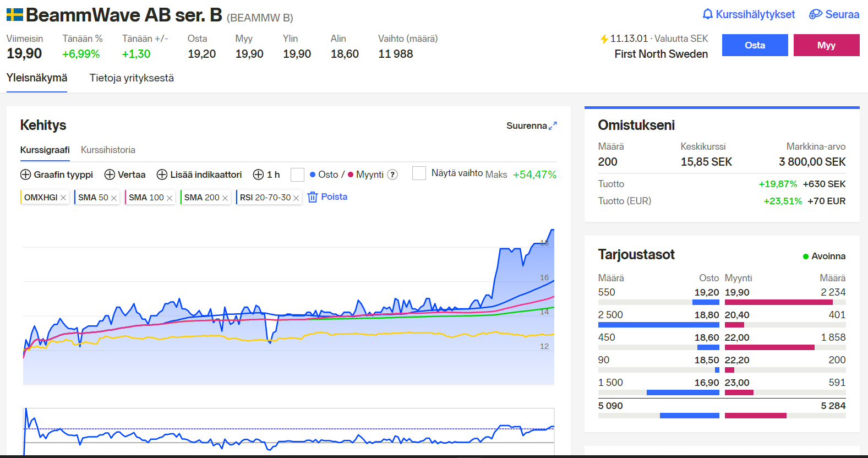Switch to Tietoja yrityksestä tab
The height and width of the screenshot is (458, 868).
(132, 78)
